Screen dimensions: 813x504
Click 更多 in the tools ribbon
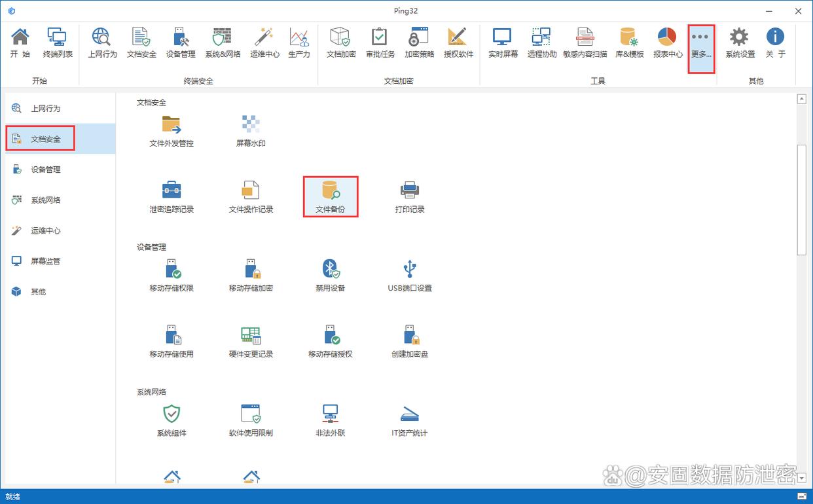(x=701, y=44)
